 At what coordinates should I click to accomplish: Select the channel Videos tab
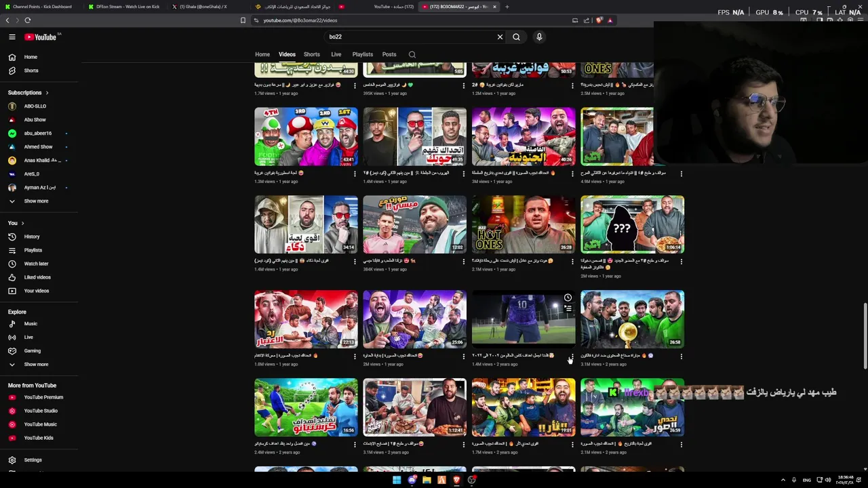click(x=287, y=54)
